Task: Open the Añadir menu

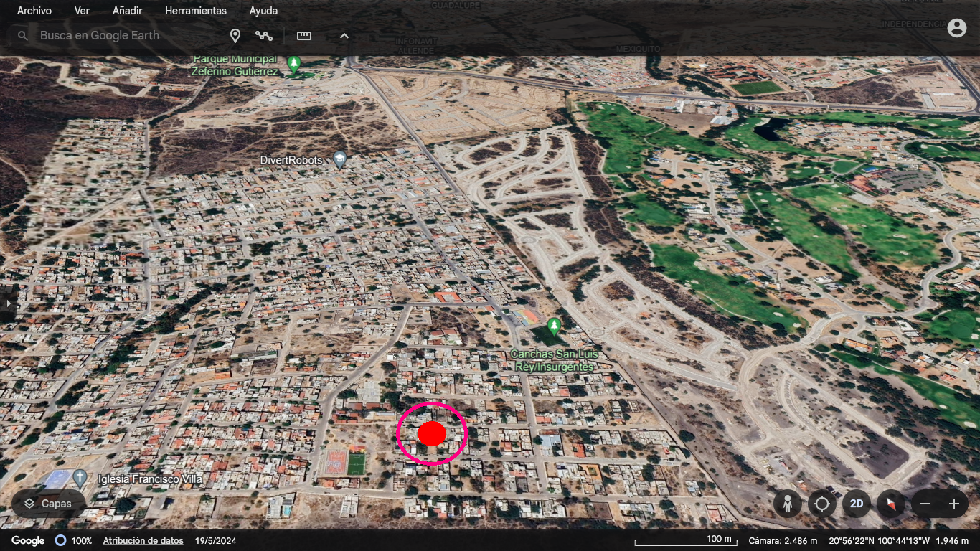Action: pos(127,11)
